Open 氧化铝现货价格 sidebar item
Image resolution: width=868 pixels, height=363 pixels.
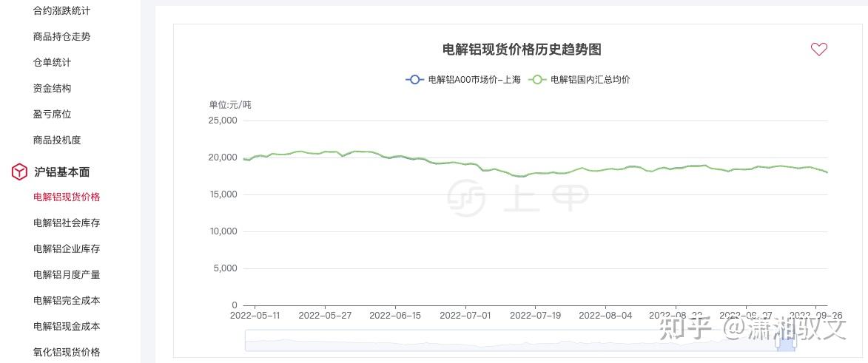point(67,352)
